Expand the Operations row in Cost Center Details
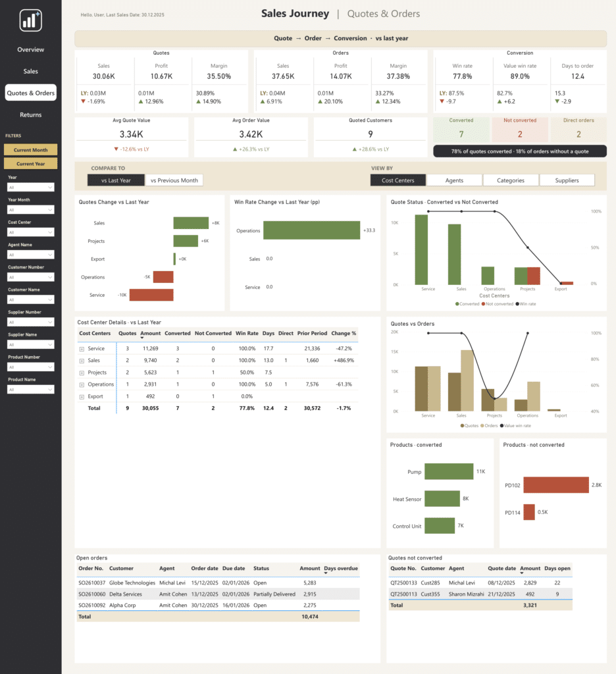 82,384
